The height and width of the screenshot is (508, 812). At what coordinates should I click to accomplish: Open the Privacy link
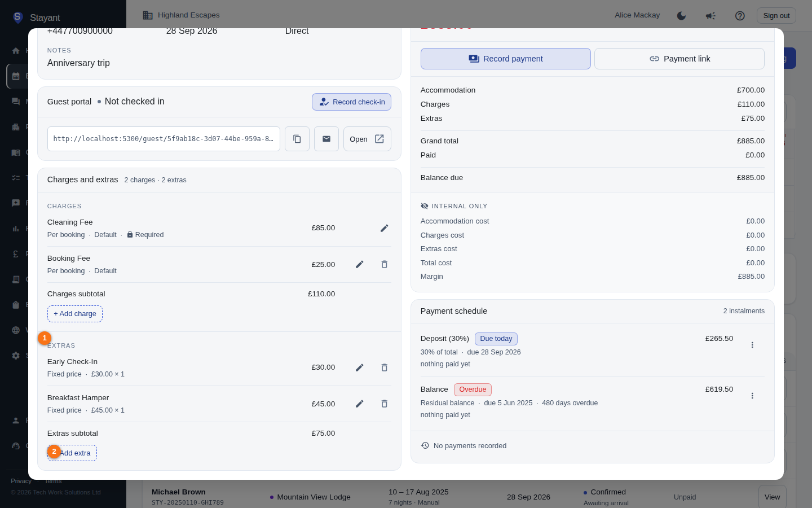click(21, 481)
